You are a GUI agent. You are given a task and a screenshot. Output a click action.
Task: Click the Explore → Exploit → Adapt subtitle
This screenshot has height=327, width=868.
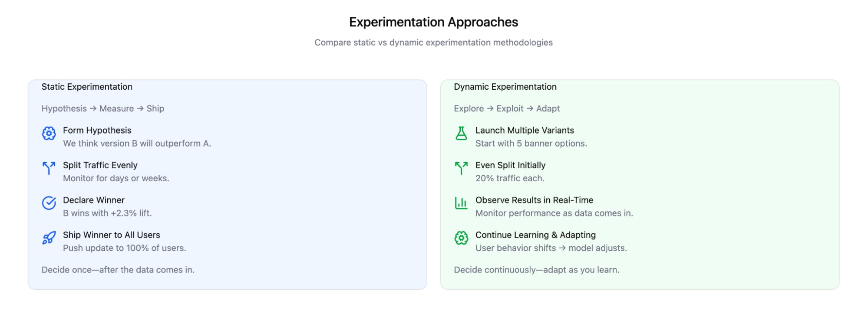[x=507, y=108]
